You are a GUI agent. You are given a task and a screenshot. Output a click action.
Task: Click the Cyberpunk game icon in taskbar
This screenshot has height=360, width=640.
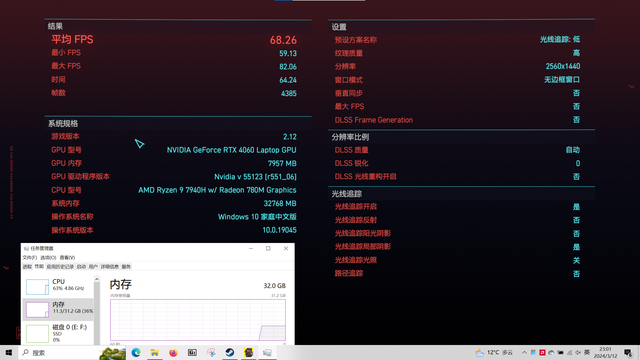pyautogui.click(x=249, y=352)
